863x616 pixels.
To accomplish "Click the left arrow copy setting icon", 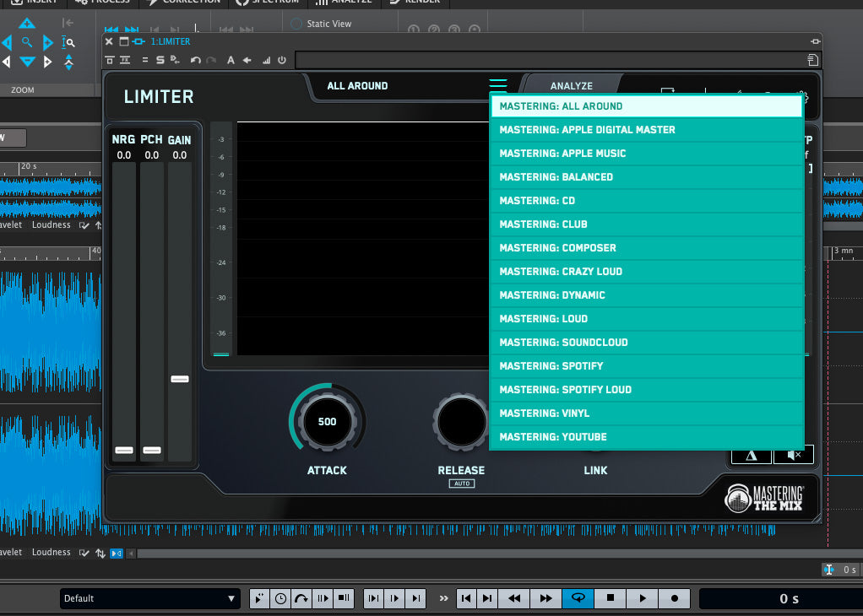I will pos(247,60).
